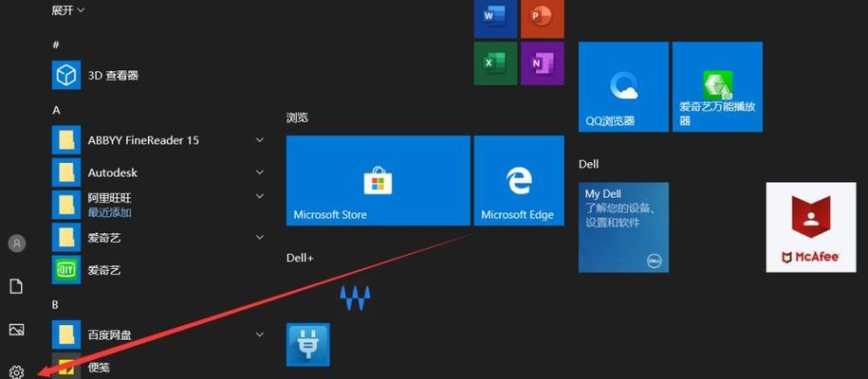Click the B section header letter
868x379 pixels.
[55, 304]
